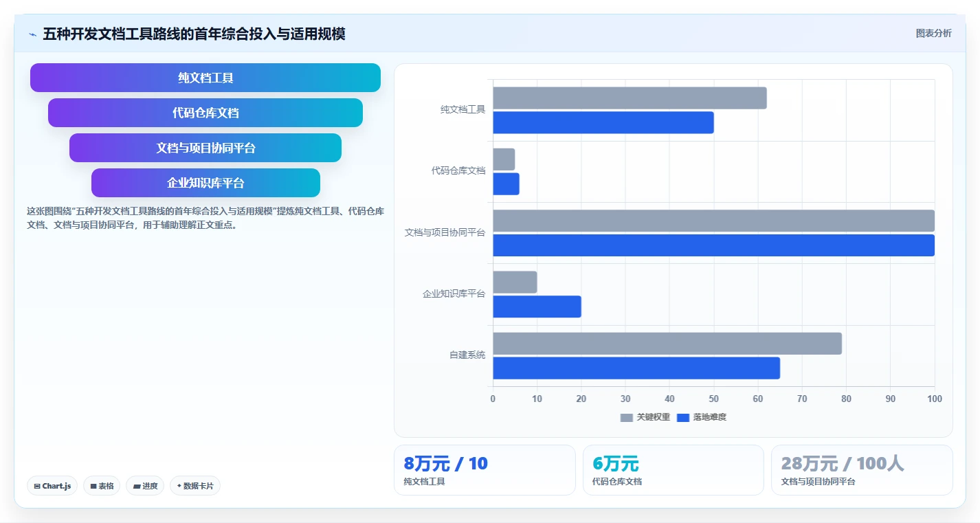
Task: Click the 文档与项目协同平台 y-axis label
Action: (445, 233)
